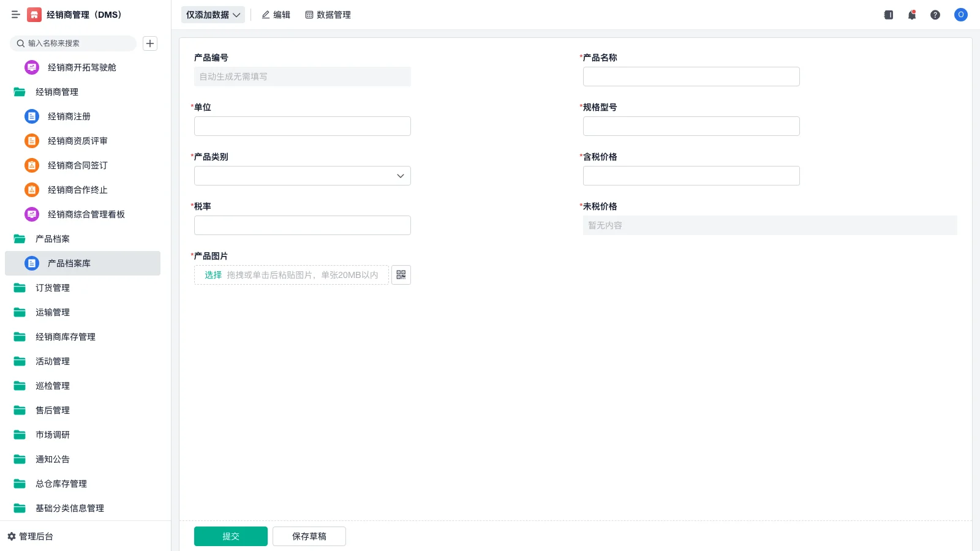
Task: Click the 产品名称 input field
Action: pyautogui.click(x=691, y=77)
